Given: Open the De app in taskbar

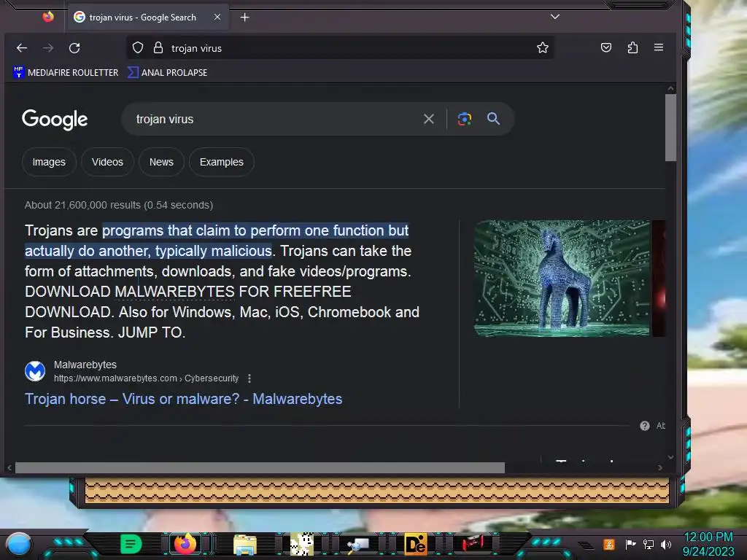Looking at the screenshot, I should tap(415, 544).
